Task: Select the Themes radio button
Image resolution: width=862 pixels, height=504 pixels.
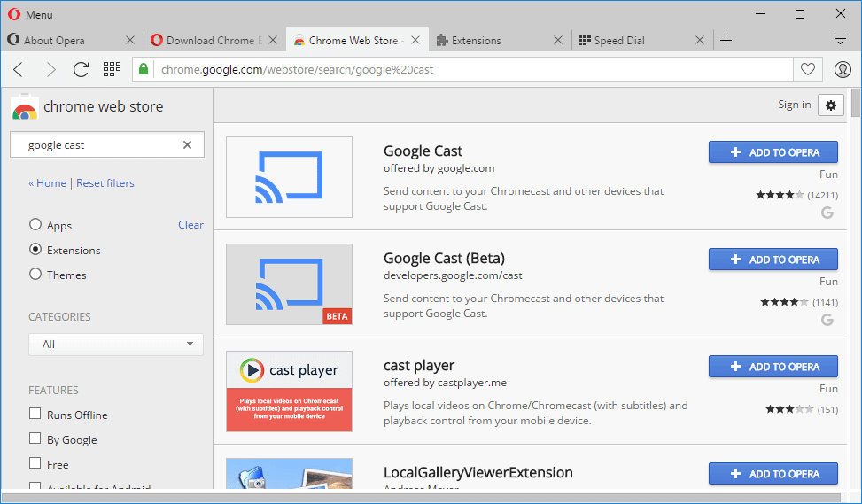Action: tap(35, 275)
